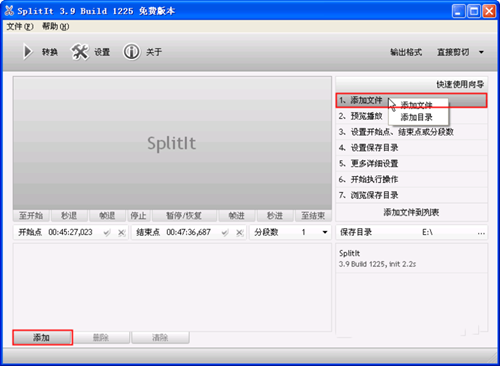Click the SplitIt scissors title bar icon
The height and width of the screenshot is (366, 500).
click(x=9, y=11)
